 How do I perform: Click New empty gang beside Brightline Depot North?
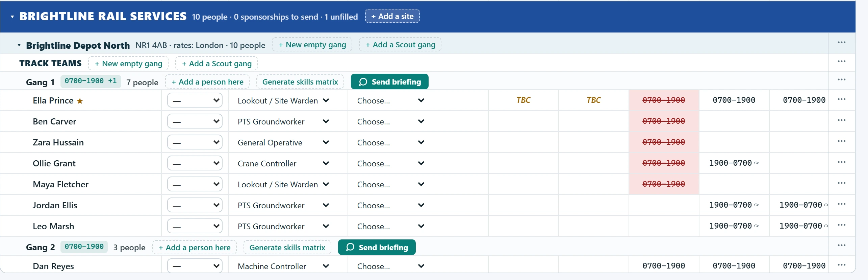click(312, 45)
